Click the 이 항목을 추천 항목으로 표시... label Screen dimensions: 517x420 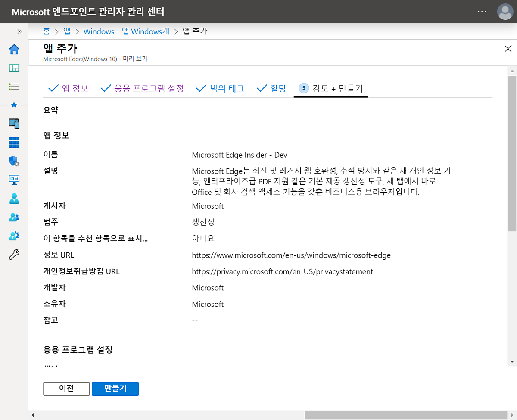96,239
